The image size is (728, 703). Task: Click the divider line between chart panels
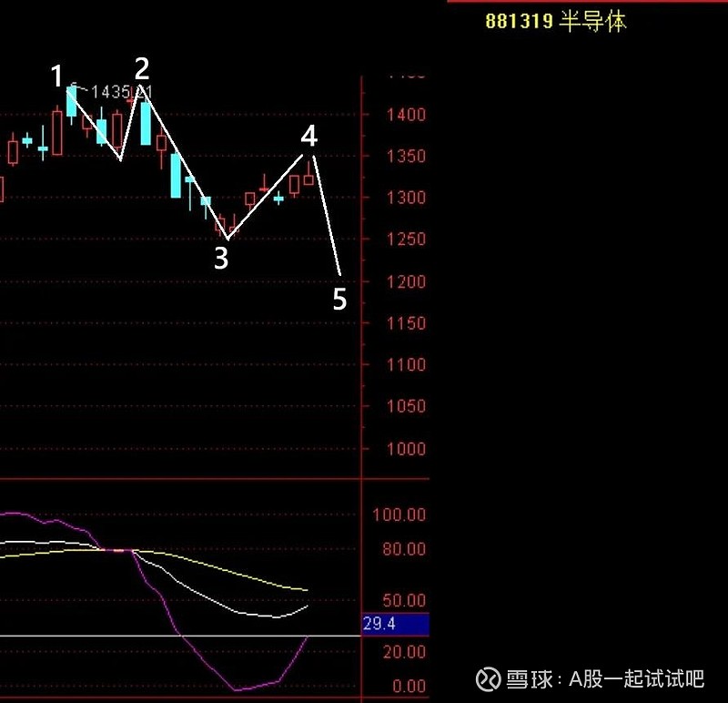[x=182, y=477]
